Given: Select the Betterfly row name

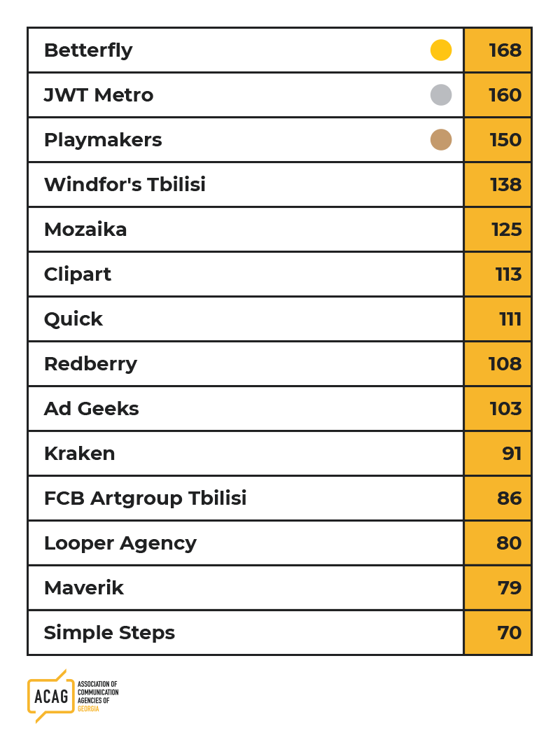Looking at the screenshot, I should (x=88, y=50).
